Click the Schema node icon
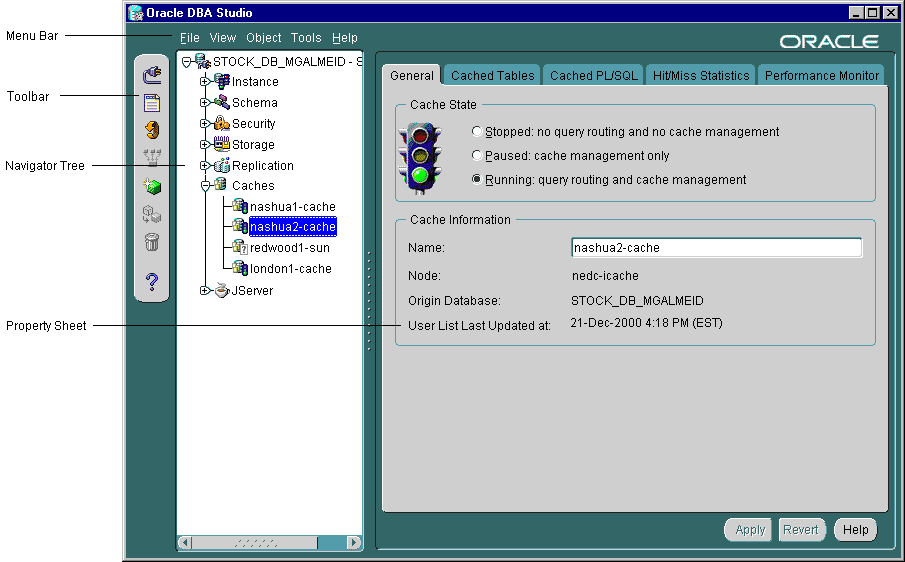The width and height of the screenshot is (905, 562). click(222, 102)
